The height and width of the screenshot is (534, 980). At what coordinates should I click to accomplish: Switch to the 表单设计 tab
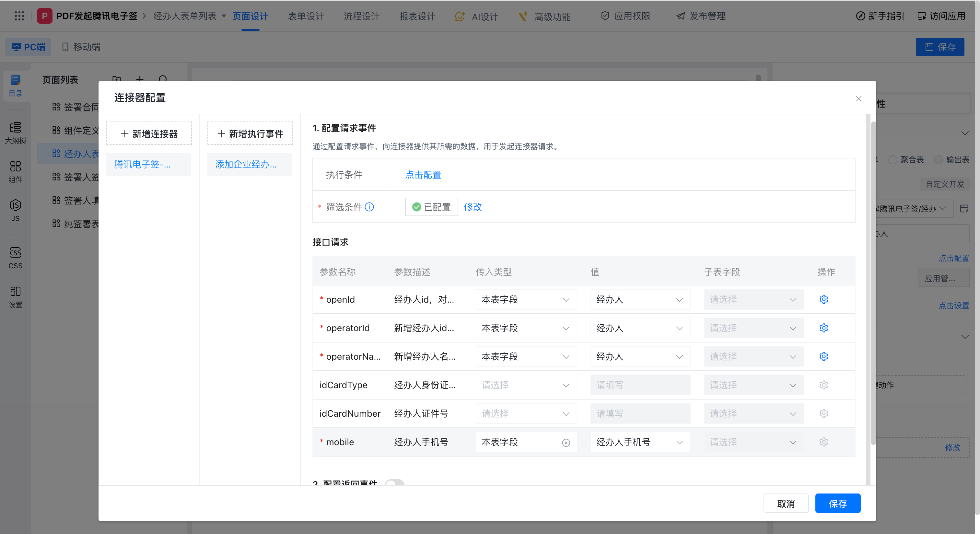tap(306, 16)
